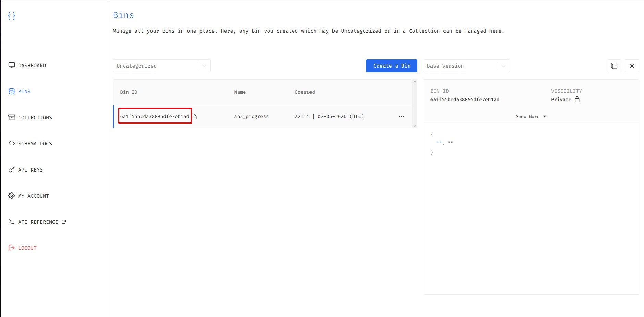Click the Bins page heading

click(x=123, y=15)
